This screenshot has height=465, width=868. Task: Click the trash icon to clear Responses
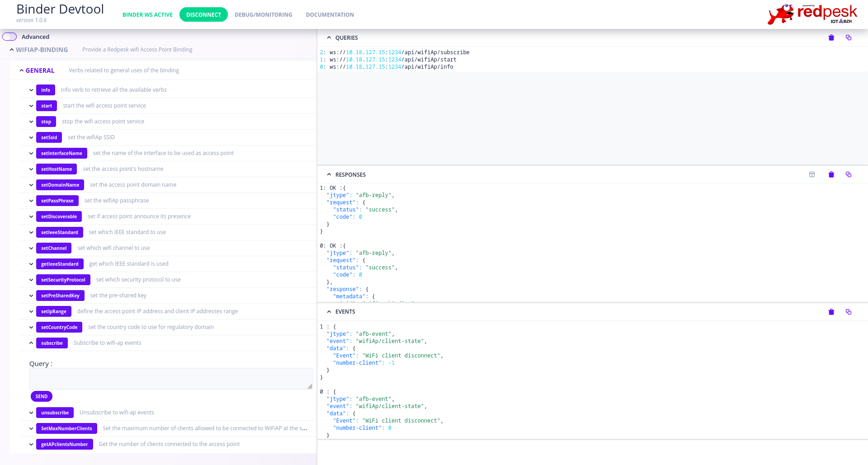[x=831, y=174]
